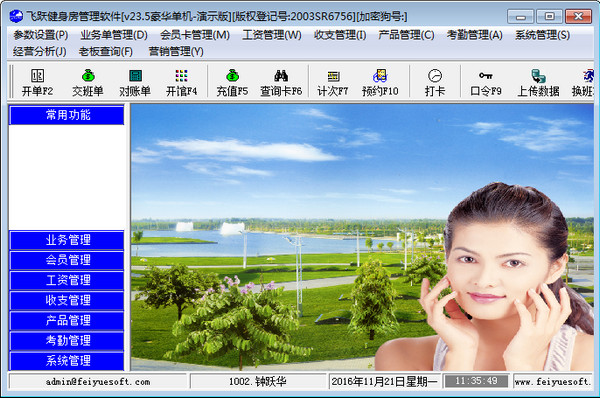Click the 常用功能 panel header
Viewport: 600px width, 398px height.
point(67,115)
